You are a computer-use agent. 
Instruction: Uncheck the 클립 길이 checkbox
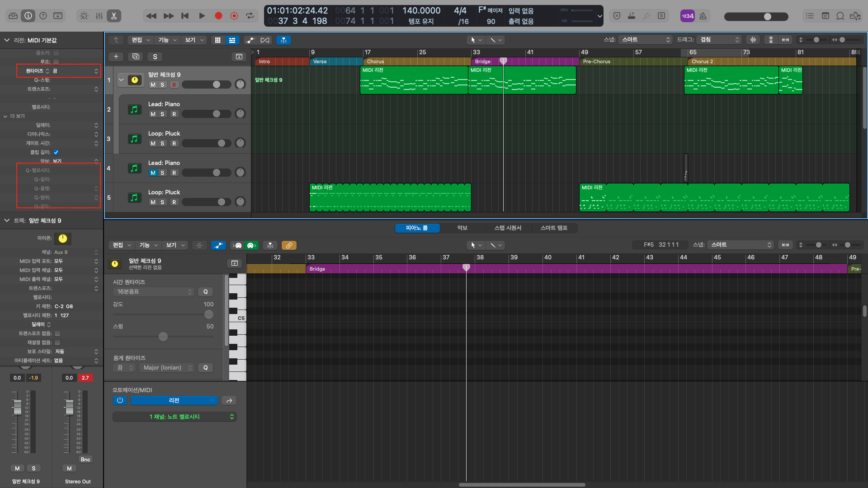(x=56, y=152)
